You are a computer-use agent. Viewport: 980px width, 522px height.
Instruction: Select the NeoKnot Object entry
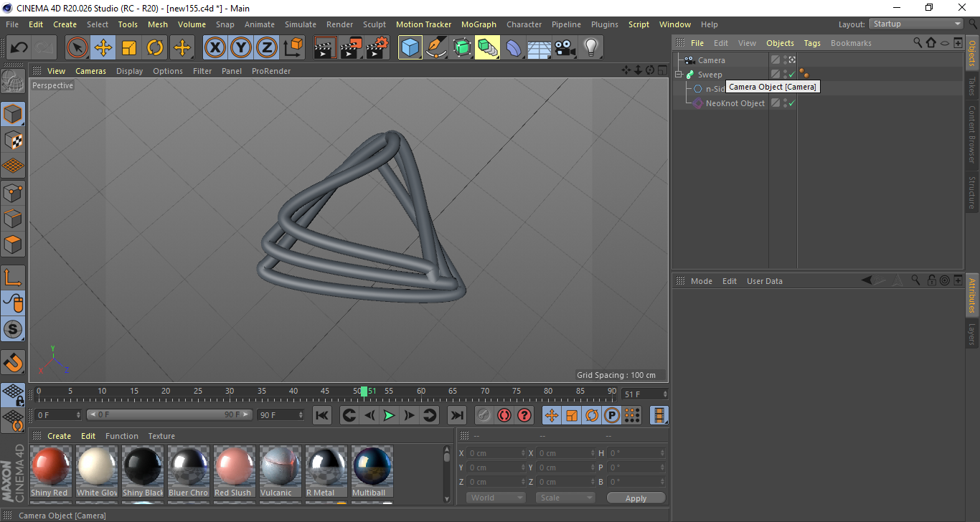[735, 103]
